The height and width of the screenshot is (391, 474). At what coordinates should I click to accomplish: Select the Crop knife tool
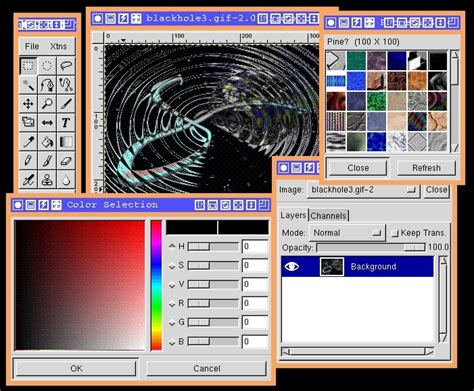(x=66, y=104)
